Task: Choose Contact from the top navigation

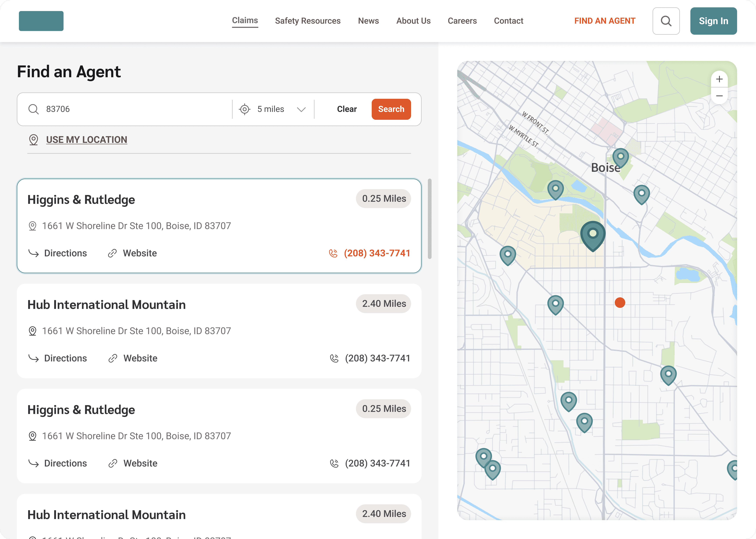Action: point(509,21)
